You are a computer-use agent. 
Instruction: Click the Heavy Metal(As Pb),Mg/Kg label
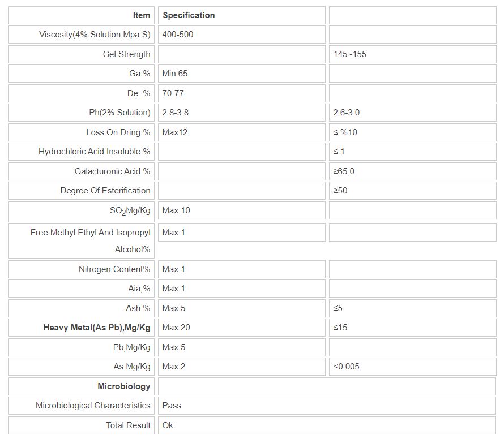click(97, 328)
